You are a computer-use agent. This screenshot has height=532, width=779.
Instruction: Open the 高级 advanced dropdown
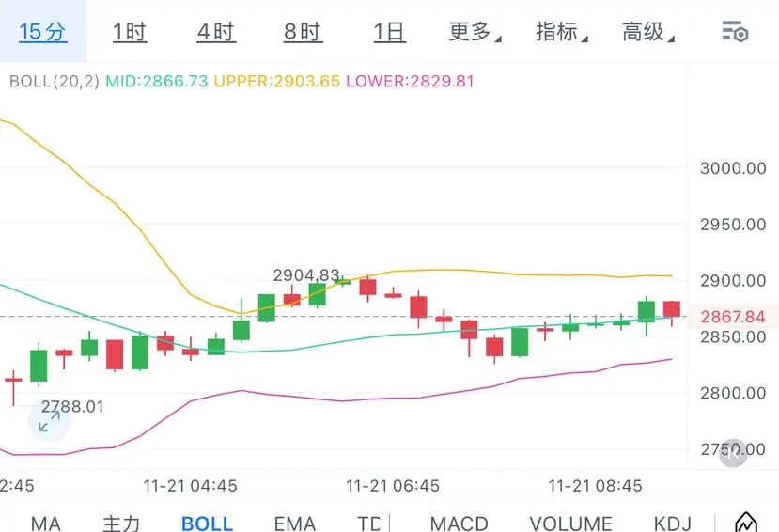pos(647,32)
